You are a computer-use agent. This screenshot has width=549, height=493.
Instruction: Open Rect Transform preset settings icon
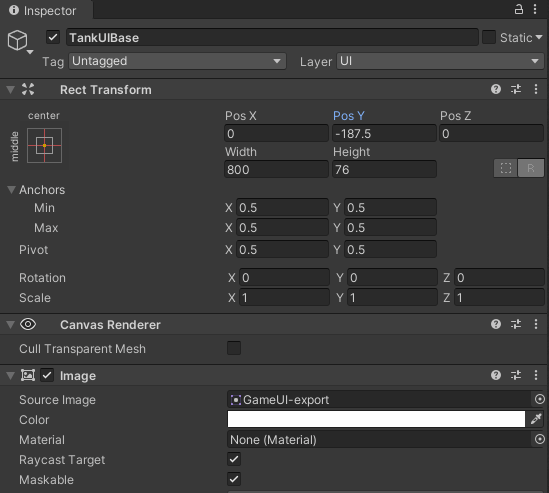pos(516,89)
